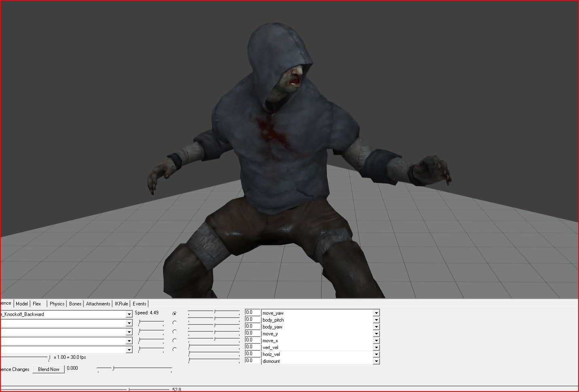The width and height of the screenshot is (579, 392).
Task: Open the partly cut-off Sequence tab
Action: (7, 303)
